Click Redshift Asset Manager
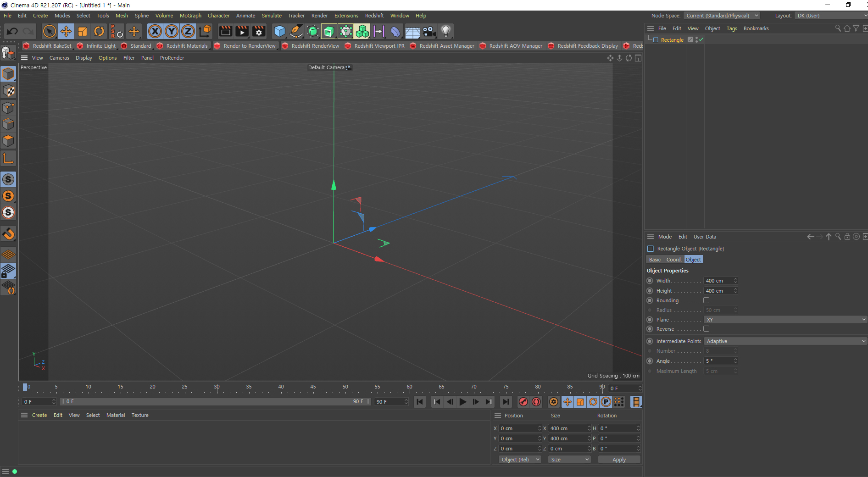 click(442, 46)
